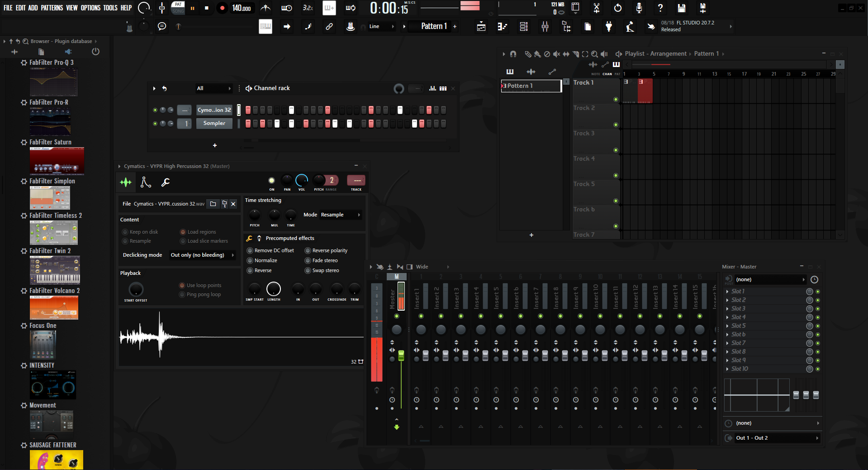This screenshot has height=470, width=868.
Task: Open the PATTERNS menu
Action: click(x=52, y=8)
